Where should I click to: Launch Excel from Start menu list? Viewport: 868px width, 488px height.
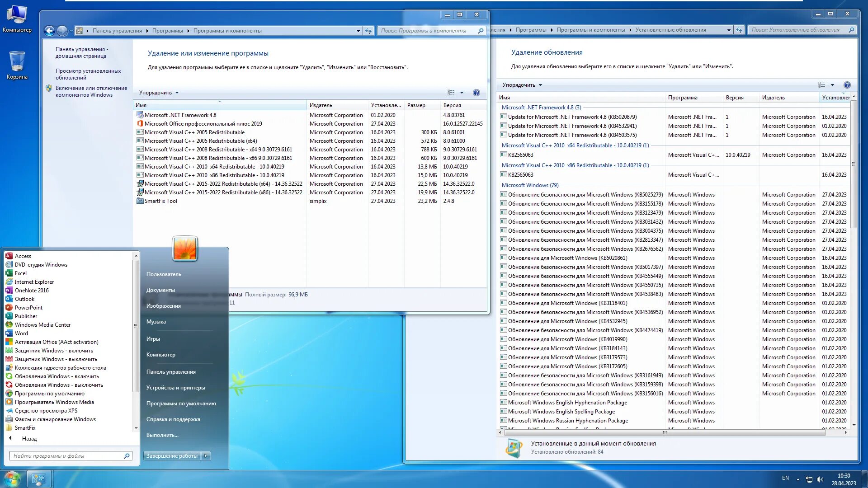20,273
